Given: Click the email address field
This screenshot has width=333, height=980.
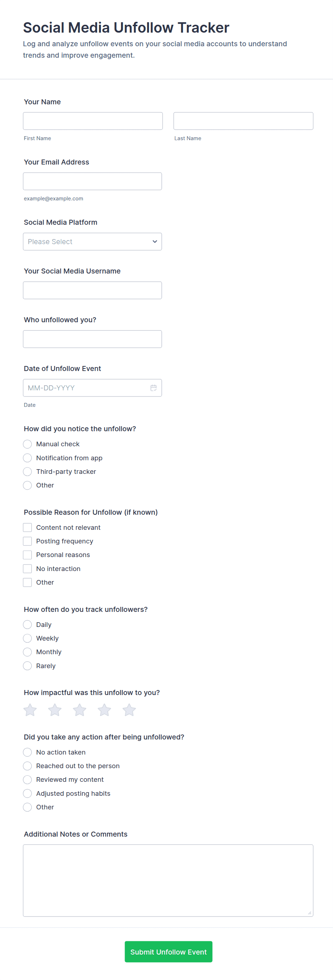Looking at the screenshot, I should click(92, 181).
